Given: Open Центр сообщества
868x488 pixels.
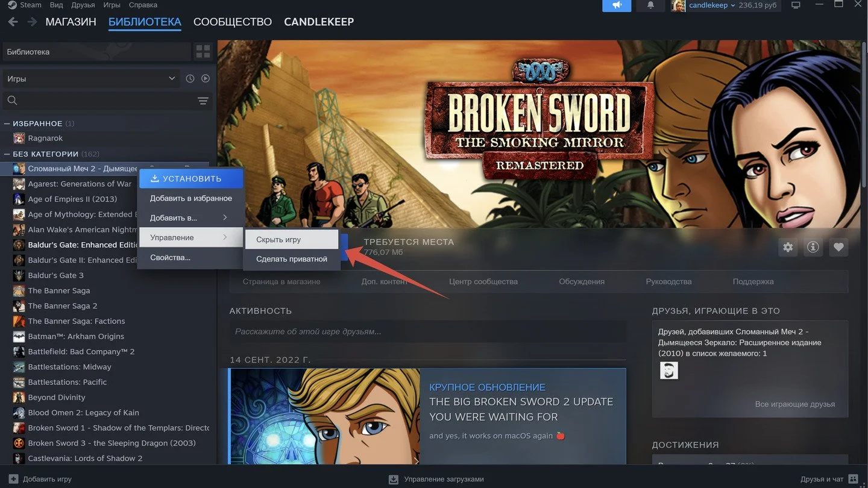Looking at the screenshot, I should [x=483, y=281].
